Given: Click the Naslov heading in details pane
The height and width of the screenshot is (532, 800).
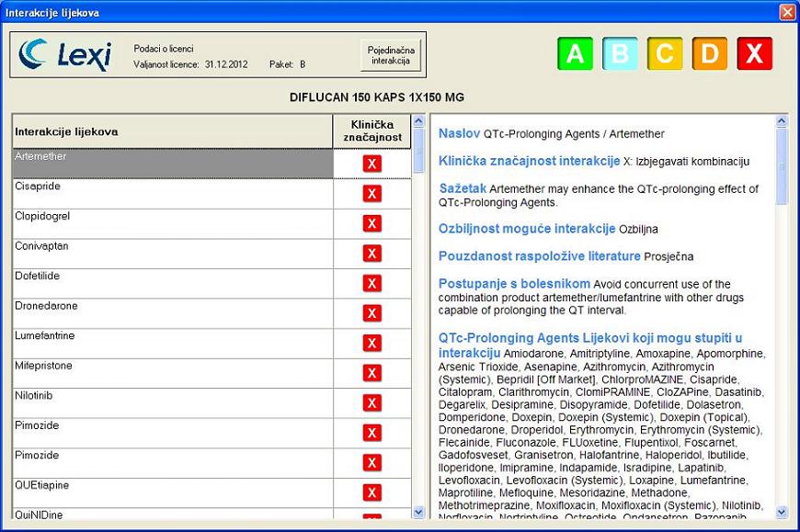Looking at the screenshot, I should [x=459, y=133].
